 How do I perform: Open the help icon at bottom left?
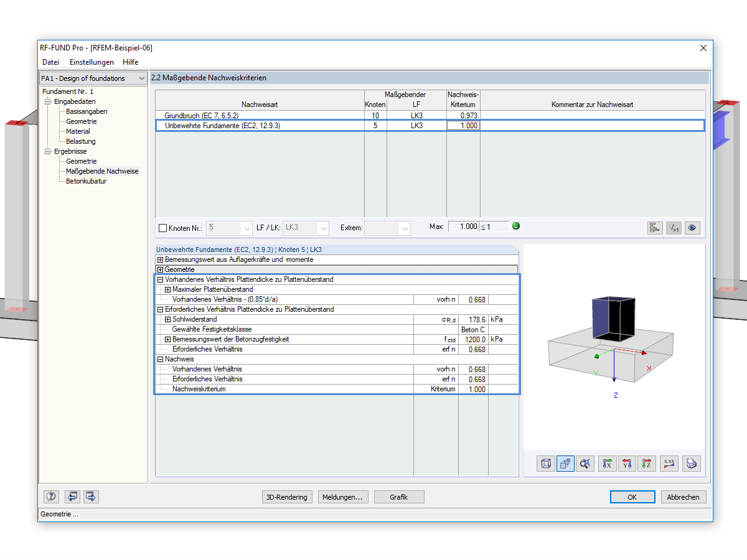pyautogui.click(x=51, y=497)
